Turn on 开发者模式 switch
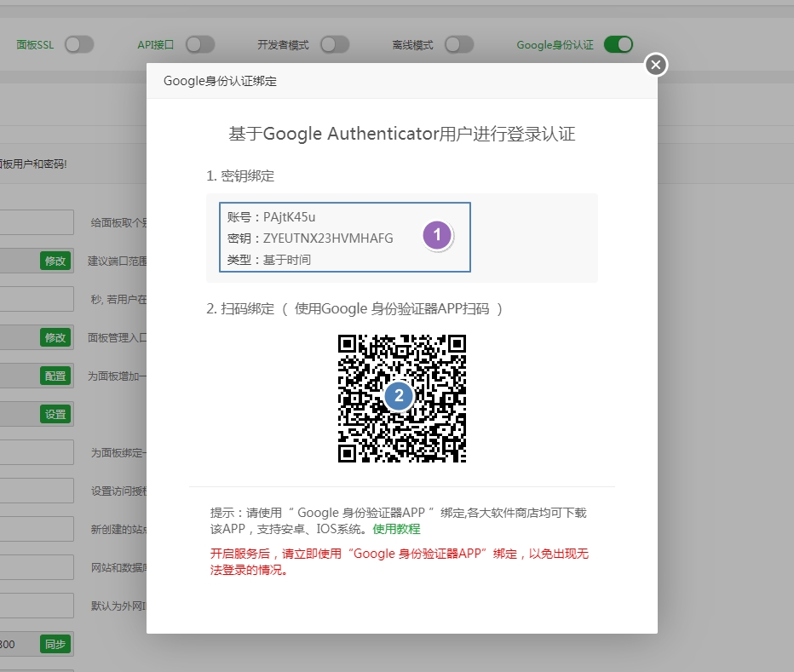 tap(335, 44)
